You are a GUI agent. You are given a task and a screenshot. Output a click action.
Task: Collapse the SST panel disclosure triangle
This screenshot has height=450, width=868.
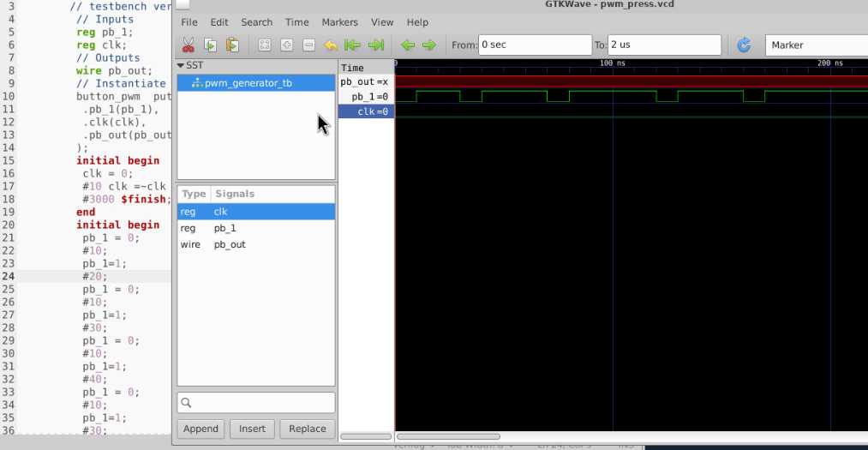click(181, 66)
